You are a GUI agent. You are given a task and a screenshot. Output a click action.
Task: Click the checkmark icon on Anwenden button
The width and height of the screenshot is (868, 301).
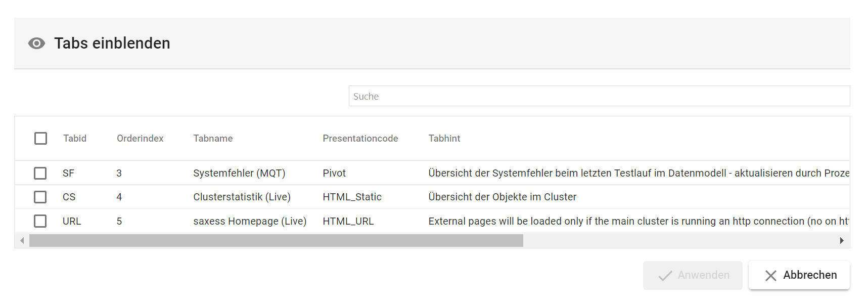[665, 275]
